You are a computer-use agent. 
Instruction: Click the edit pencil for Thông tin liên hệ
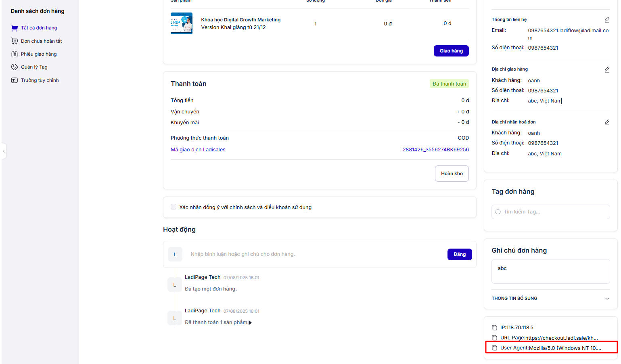pos(606,20)
